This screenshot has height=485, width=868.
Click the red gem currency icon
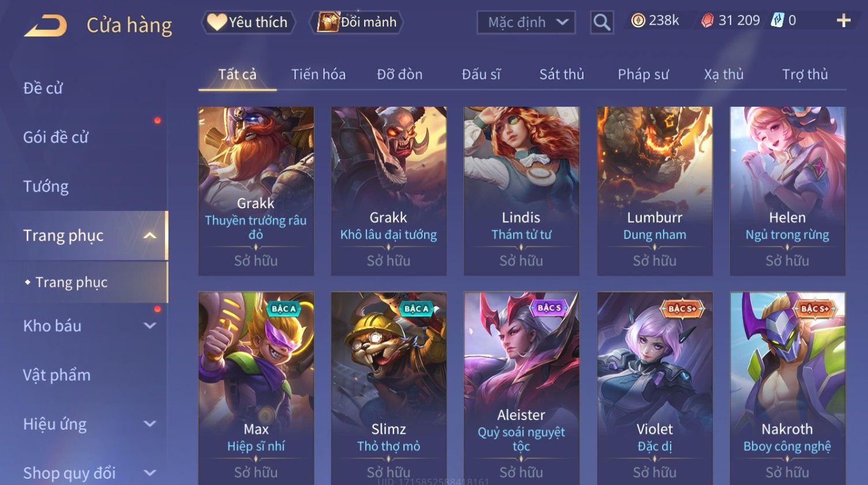[708, 21]
